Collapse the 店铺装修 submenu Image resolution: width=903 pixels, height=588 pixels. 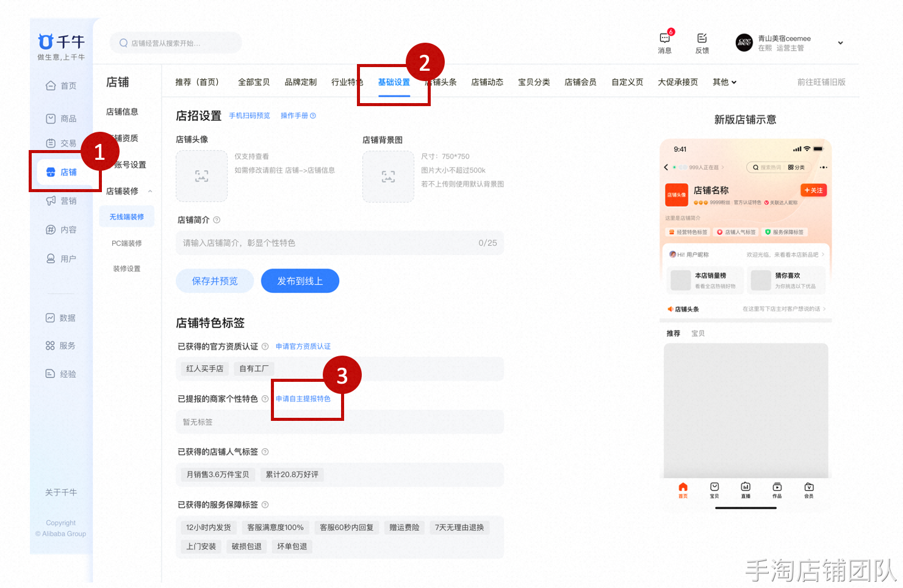point(150,192)
